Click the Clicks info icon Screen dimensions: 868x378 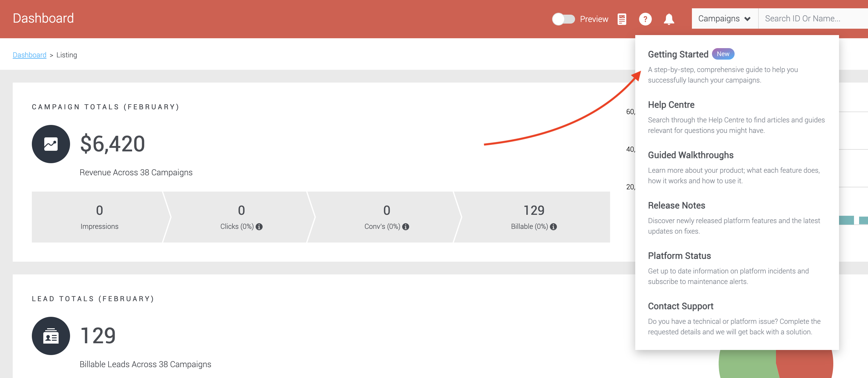click(259, 227)
